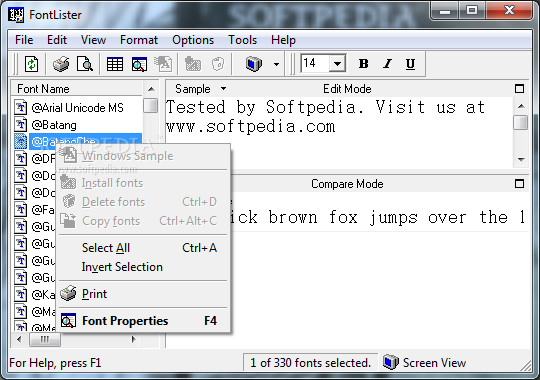Click 'For Help, press F1' status text
Viewport: 540px width, 380px height.
coord(55,363)
